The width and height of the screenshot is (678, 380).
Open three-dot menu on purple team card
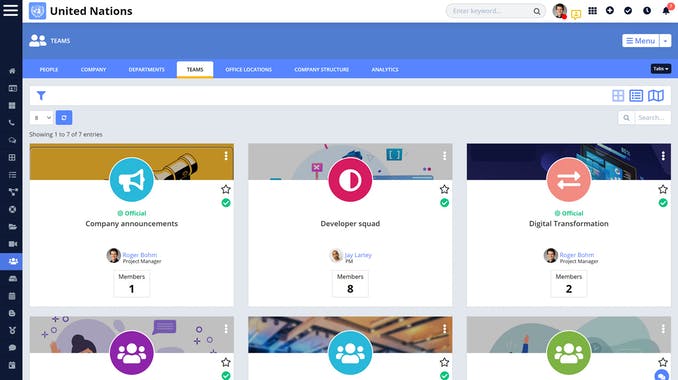coord(226,329)
